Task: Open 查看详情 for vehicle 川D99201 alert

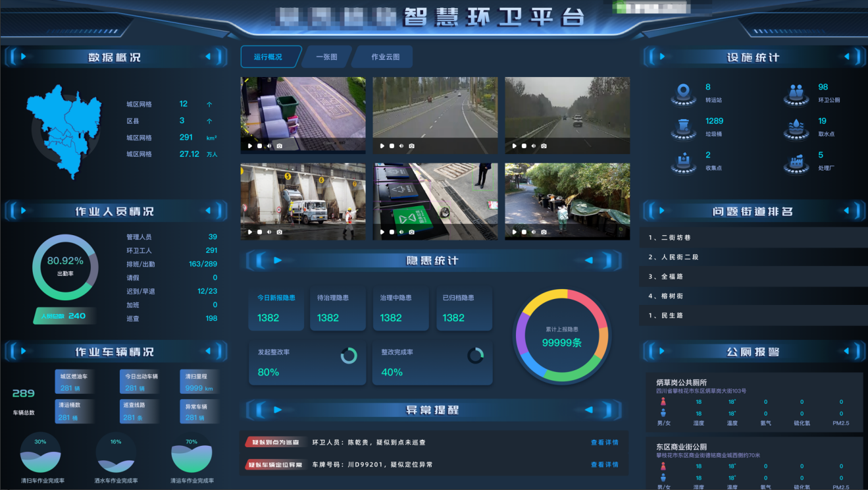Action: pyautogui.click(x=604, y=464)
